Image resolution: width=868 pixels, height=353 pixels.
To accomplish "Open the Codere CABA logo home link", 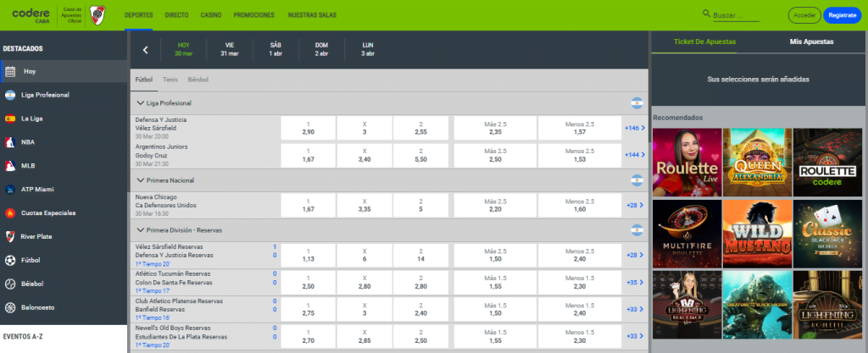I will pyautogui.click(x=31, y=15).
